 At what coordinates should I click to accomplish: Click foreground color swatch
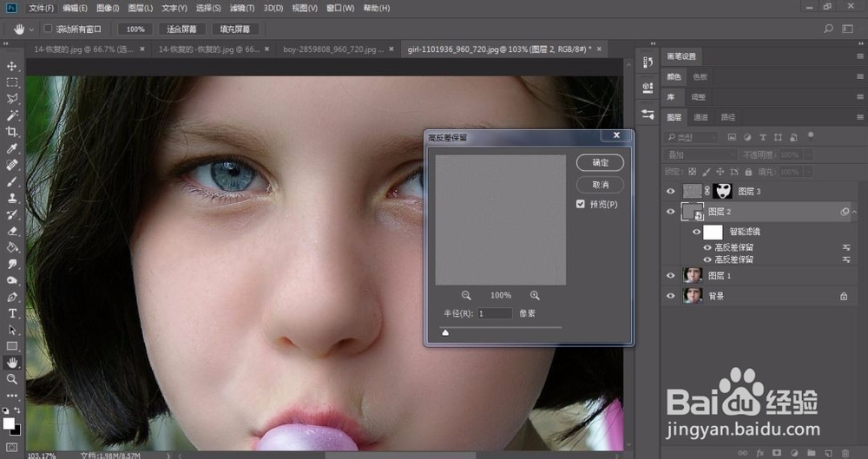[x=9, y=423]
